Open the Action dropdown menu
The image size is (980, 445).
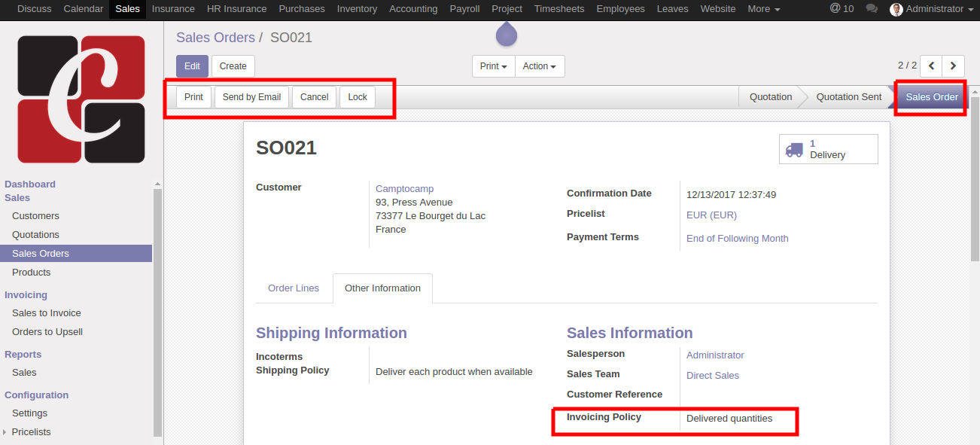pos(539,66)
